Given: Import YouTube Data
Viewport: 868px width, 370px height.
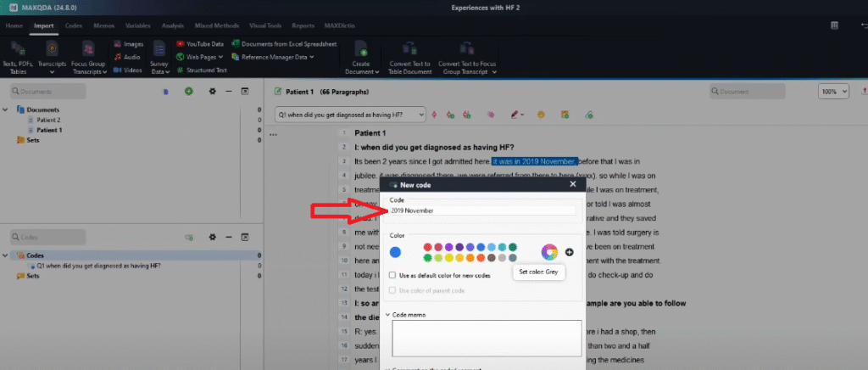Looking at the screenshot, I should 200,44.
